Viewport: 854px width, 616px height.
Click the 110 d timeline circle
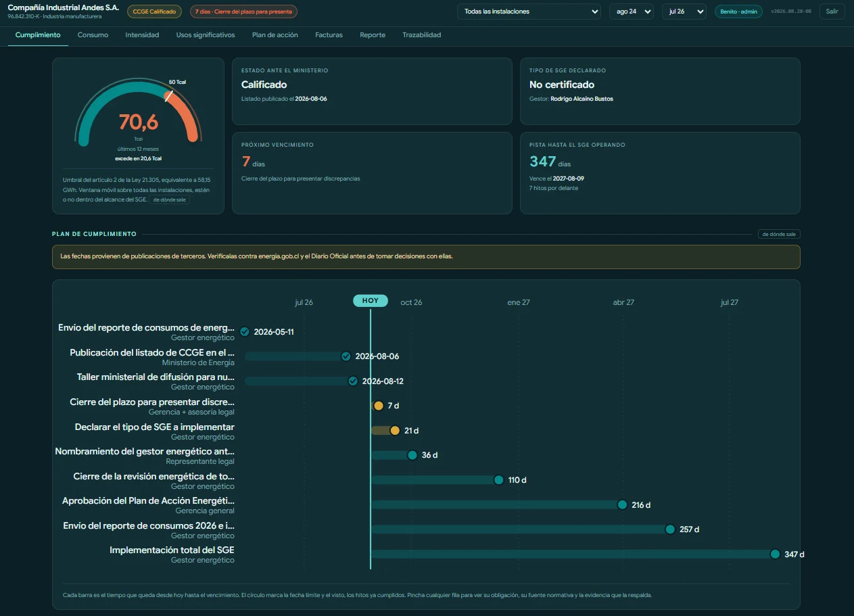point(498,480)
